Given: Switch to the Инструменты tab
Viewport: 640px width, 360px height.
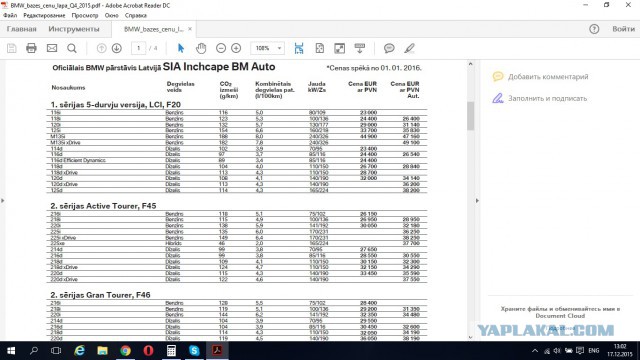Looking at the screenshot, I should tap(74, 29).
